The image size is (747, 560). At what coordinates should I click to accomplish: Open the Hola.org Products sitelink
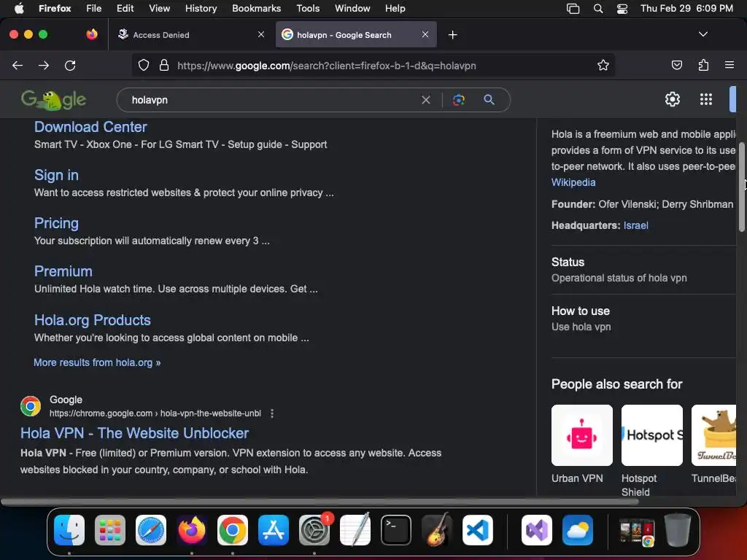(93, 320)
